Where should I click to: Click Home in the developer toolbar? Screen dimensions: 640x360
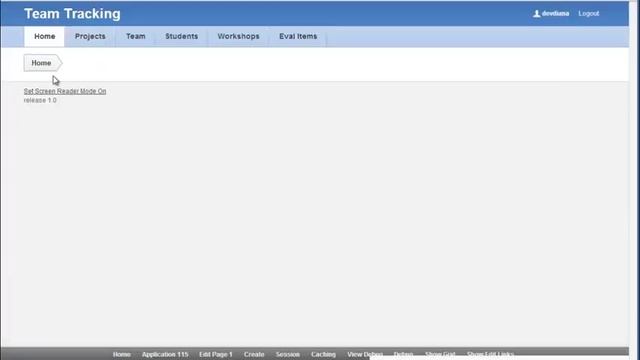click(122, 354)
